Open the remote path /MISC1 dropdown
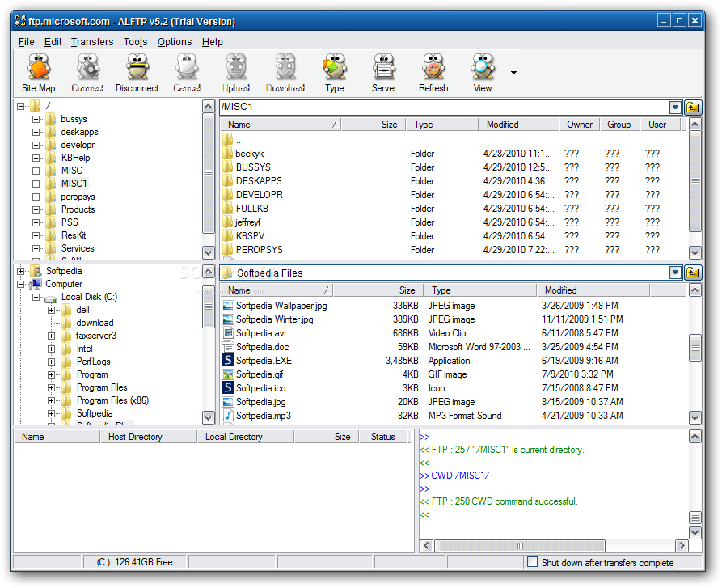 pyautogui.click(x=676, y=108)
